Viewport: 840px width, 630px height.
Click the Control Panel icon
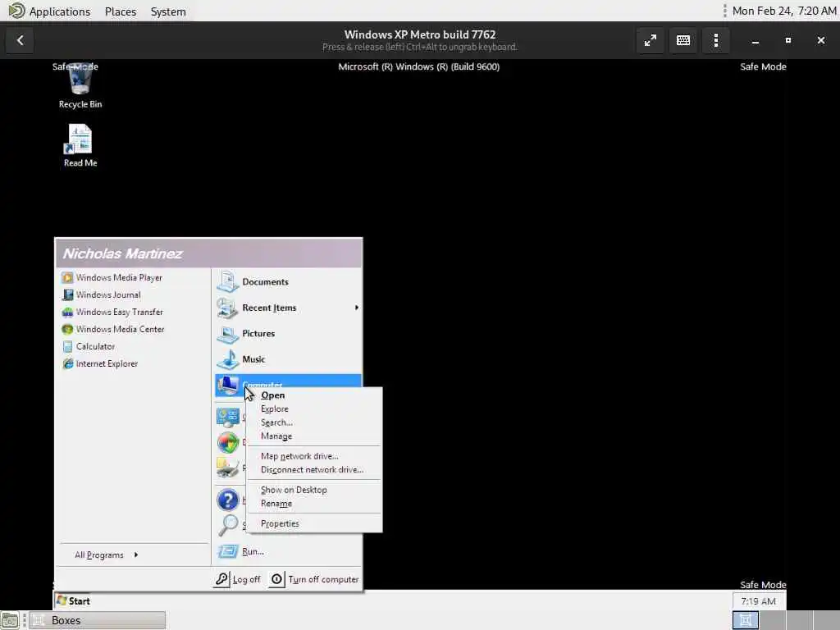click(x=228, y=417)
